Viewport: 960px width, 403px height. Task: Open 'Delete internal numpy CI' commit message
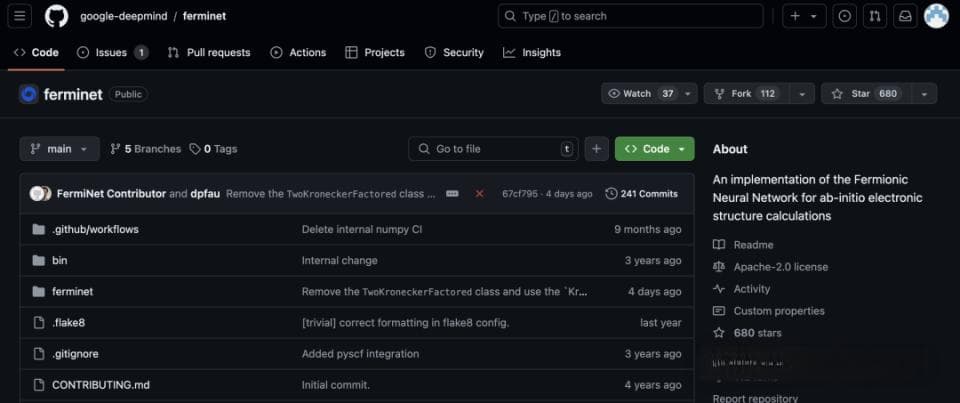pos(362,229)
